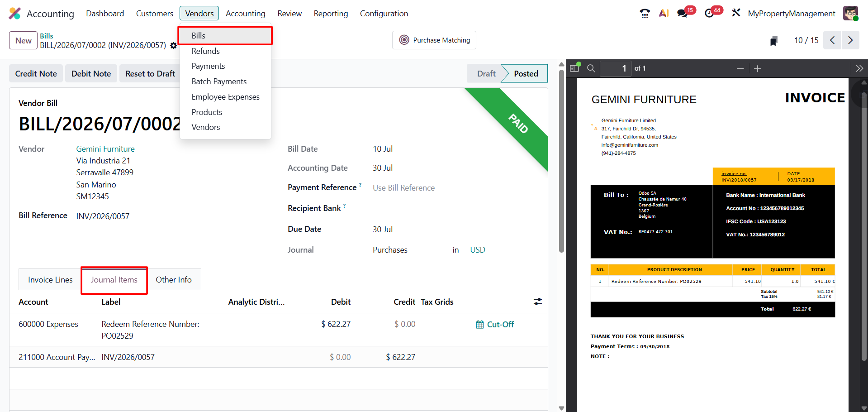Open the VoIP phone icon
This screenshot has width=868, height=412.
tap(645, 14)
